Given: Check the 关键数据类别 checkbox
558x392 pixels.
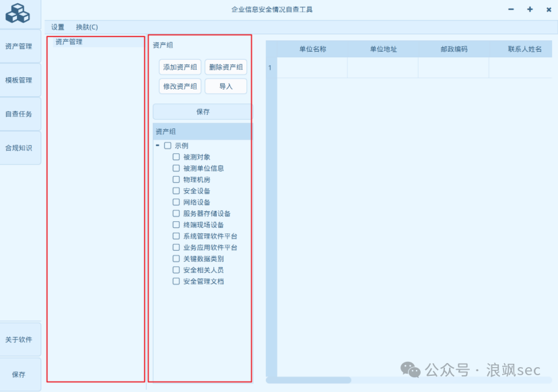Looking at the screenshot, I should pyautogui.click(x=176, y=259).
